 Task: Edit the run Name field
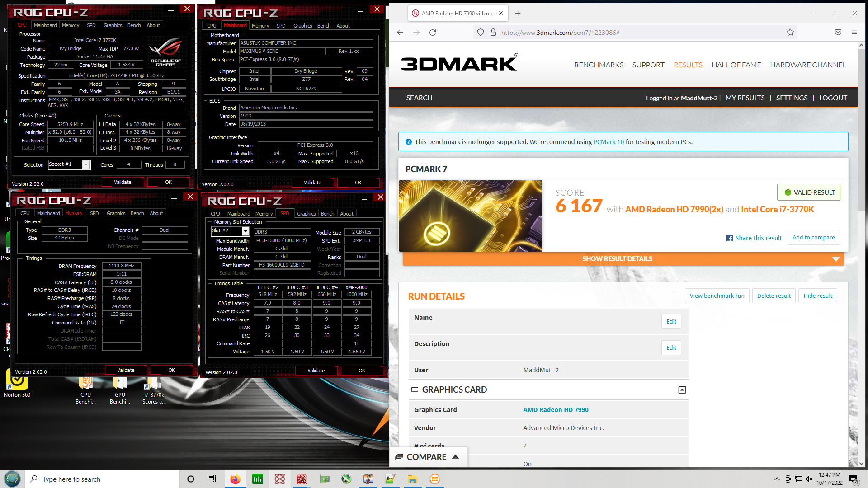coord(671,322)
